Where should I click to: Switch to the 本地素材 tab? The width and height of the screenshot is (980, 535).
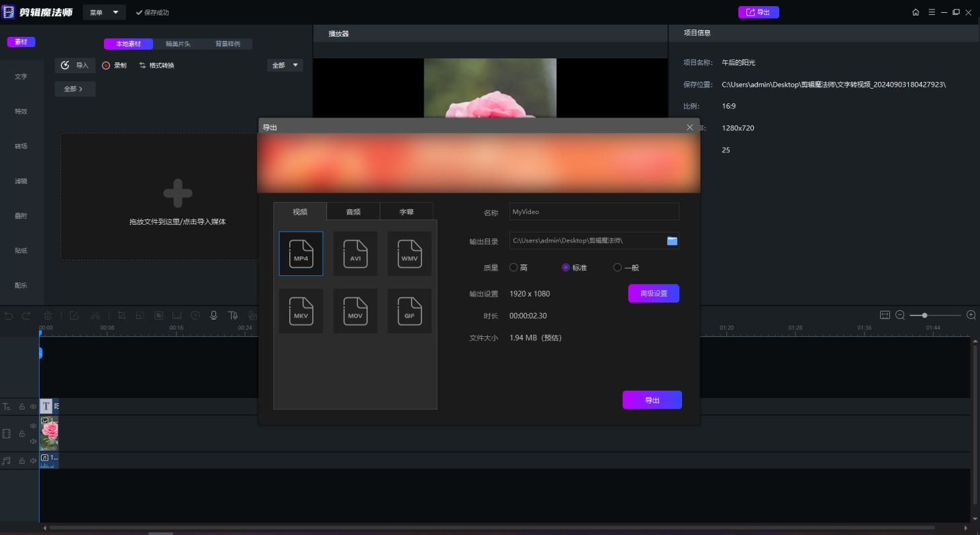[128, 44]
